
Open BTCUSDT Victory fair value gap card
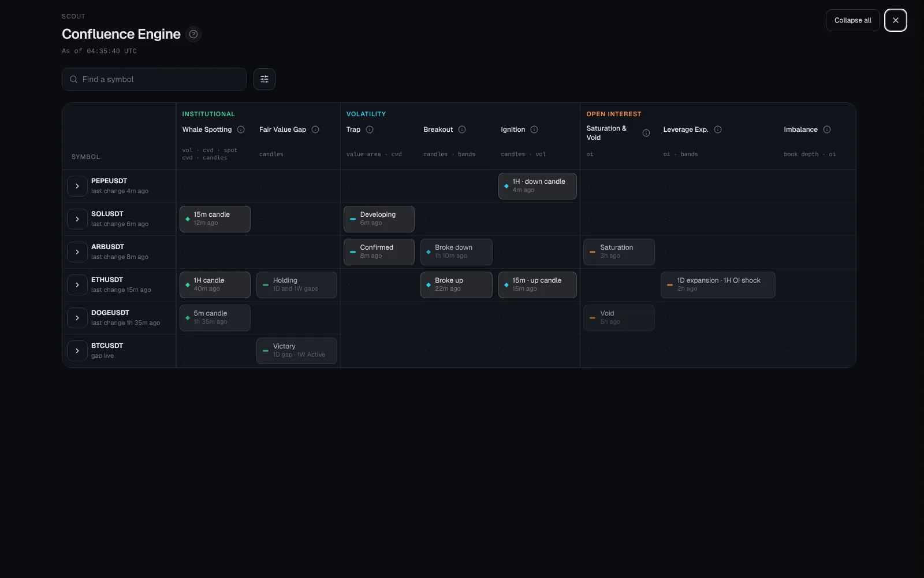(297, 351)
